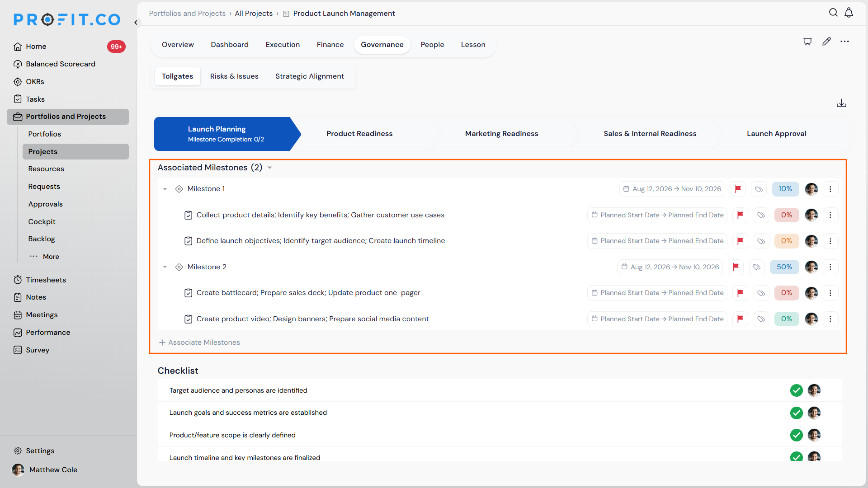The image size is (868, 488).
Task: Click tag icon for Create product video task
Action: pos(761,319)
